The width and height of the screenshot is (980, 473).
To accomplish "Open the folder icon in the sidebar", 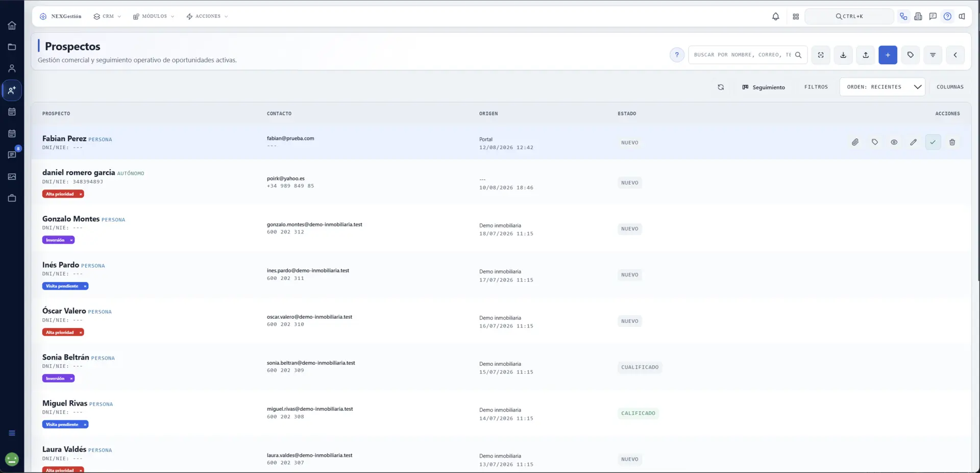I will (x=12, y=47).
